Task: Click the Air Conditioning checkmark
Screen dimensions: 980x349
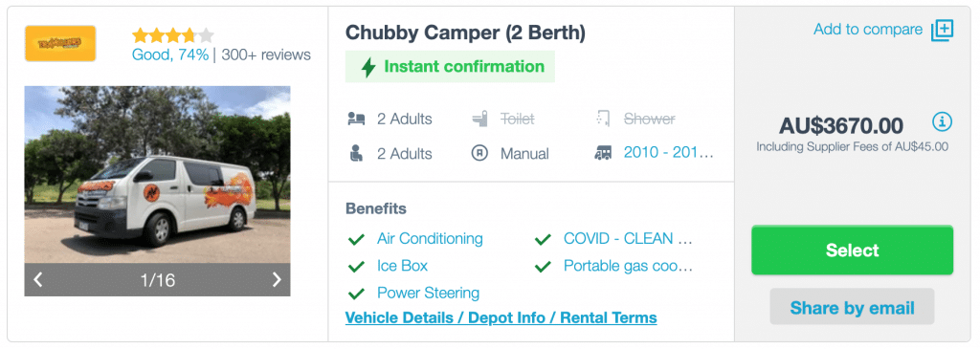Action: (x=356, y=239)
